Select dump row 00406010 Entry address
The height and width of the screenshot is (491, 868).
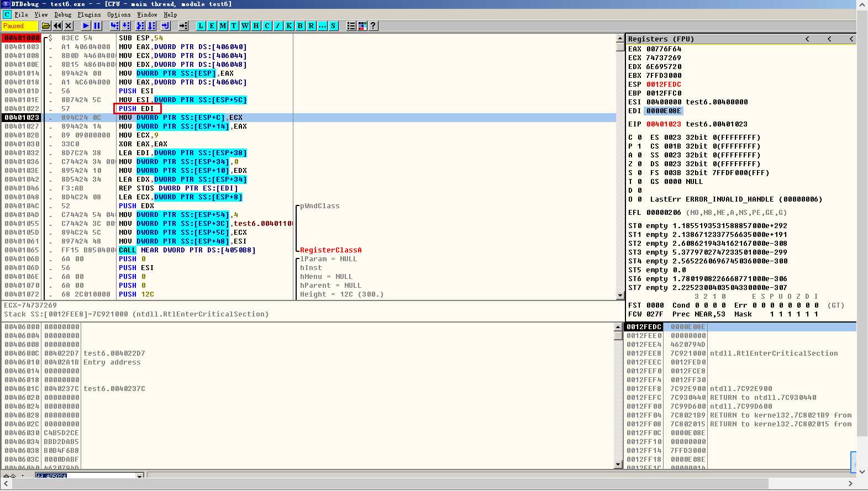(x=307, y=362)
